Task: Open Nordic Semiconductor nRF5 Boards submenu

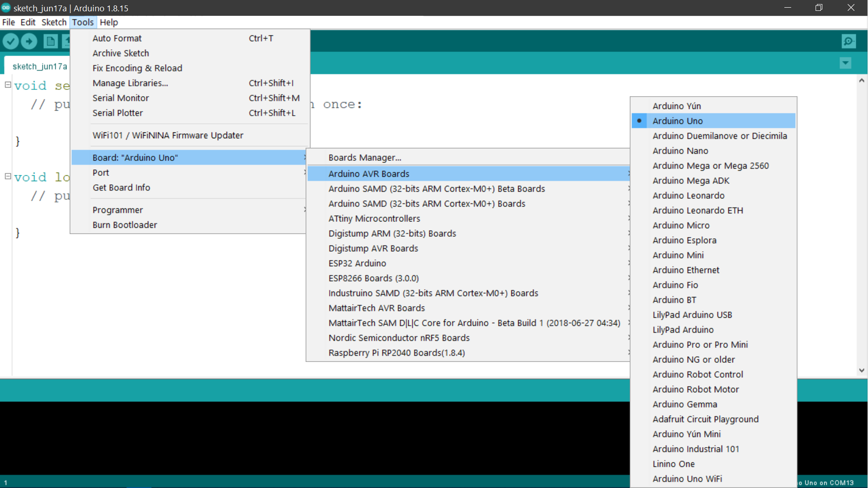Action: [469, 338]
